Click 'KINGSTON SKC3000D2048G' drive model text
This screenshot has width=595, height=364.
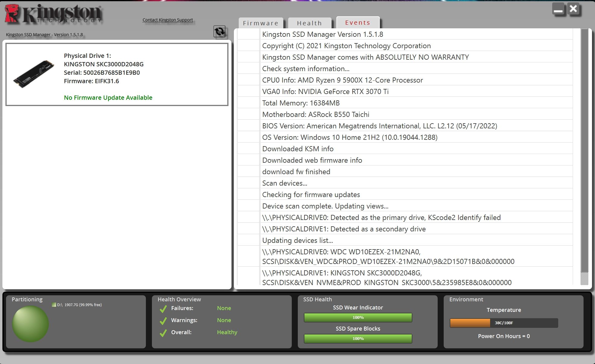click(x=104, y=64)
